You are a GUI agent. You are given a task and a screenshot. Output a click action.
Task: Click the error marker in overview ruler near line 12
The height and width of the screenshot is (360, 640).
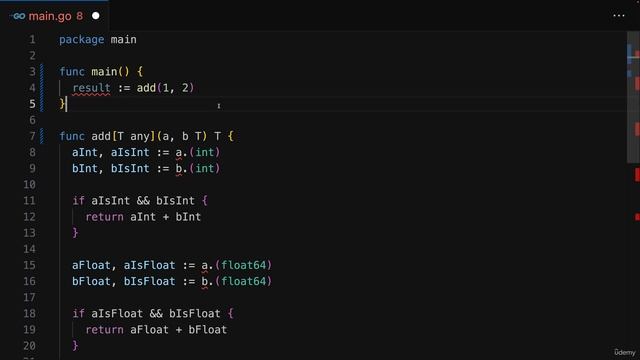(x=637, y=217)
